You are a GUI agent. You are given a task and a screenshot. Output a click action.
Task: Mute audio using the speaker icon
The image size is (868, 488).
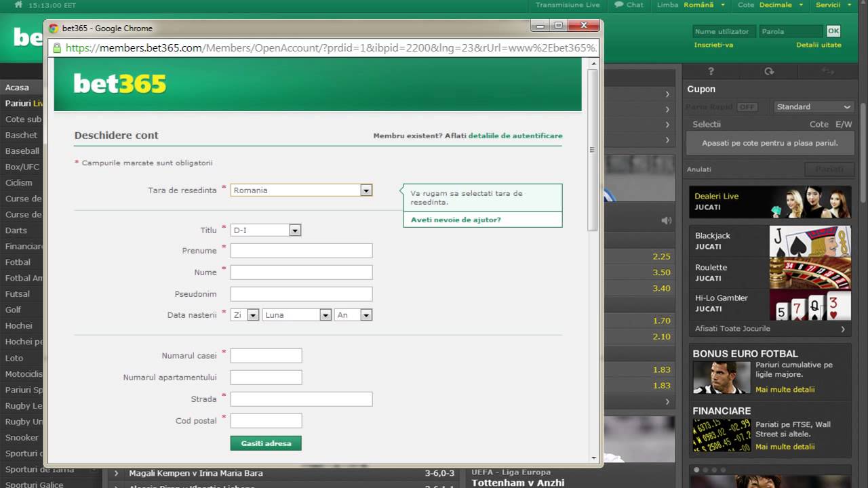coord(667,220)
